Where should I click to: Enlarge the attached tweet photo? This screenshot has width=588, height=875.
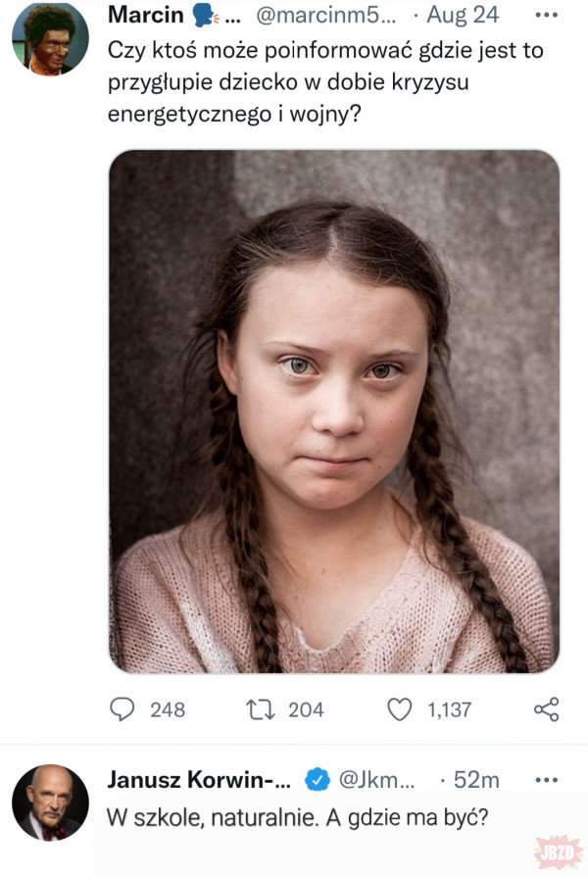pos(333,412)
